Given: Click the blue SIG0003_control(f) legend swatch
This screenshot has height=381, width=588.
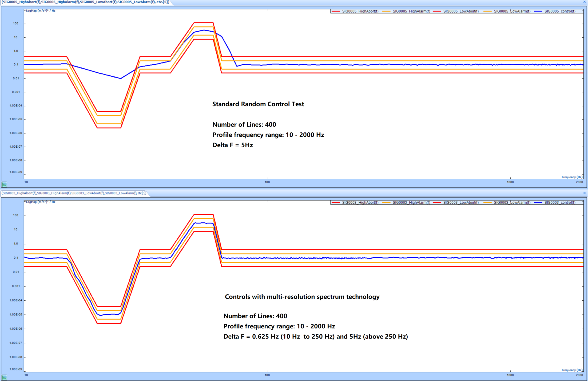Looking at the screenshot, I should (538, 202).
